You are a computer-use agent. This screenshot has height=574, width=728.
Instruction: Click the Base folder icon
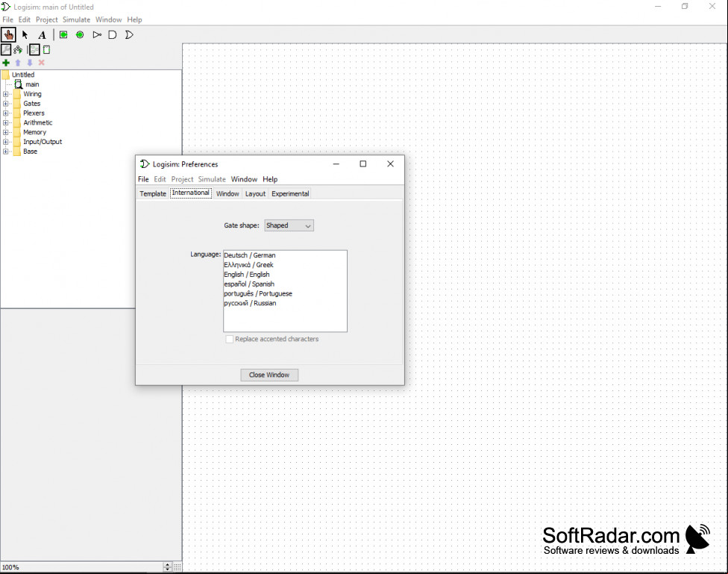point(17,152)
